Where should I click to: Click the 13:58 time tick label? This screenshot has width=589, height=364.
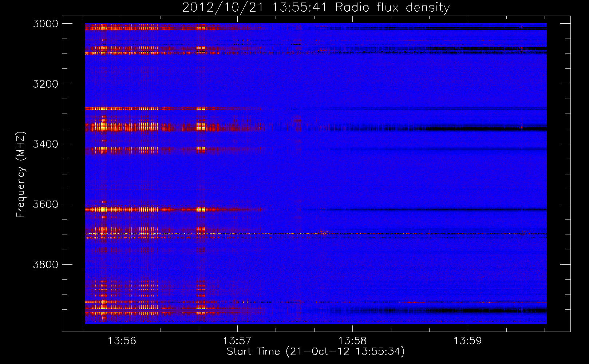pos(352,341)
